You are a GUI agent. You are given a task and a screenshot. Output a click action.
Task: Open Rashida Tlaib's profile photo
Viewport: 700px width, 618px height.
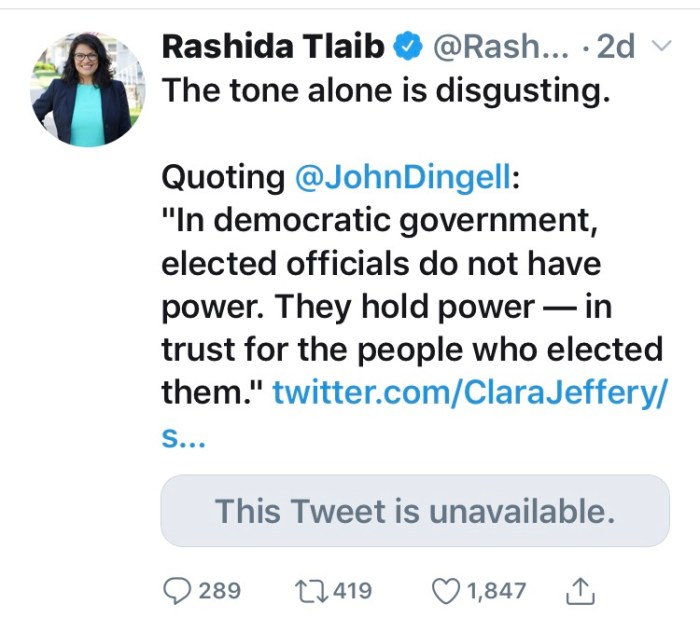pyautogui.click(x=88, y=89)
